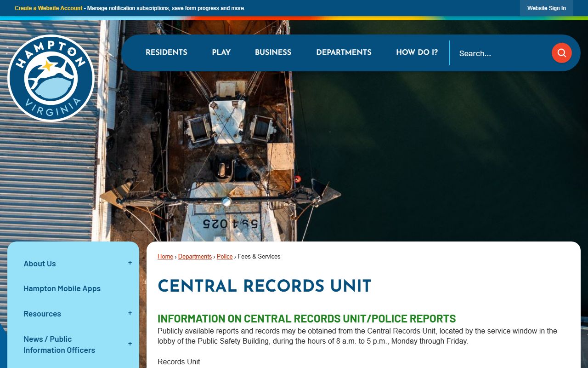Open Hampton Mobile Apps in the sidebar
This screenshot has width=588, height=368.
click(62, 288)
